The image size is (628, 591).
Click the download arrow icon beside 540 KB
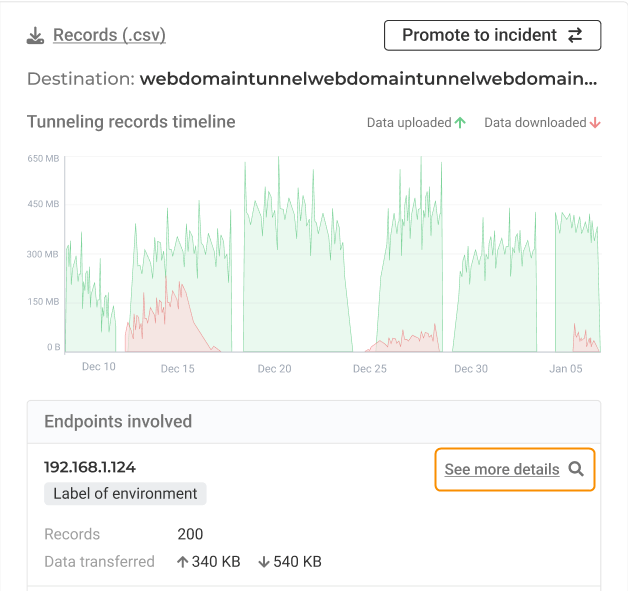pyautogui.click(x=264, y=562)
